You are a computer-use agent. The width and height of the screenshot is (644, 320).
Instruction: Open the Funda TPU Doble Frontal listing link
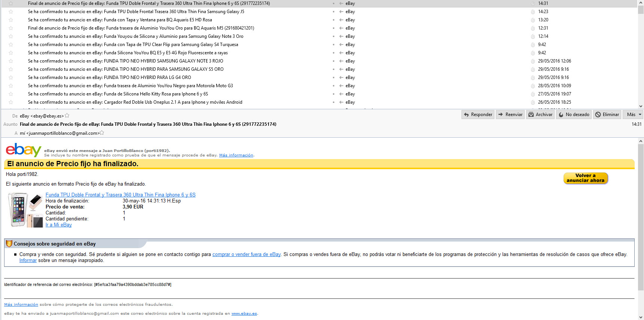120,195
